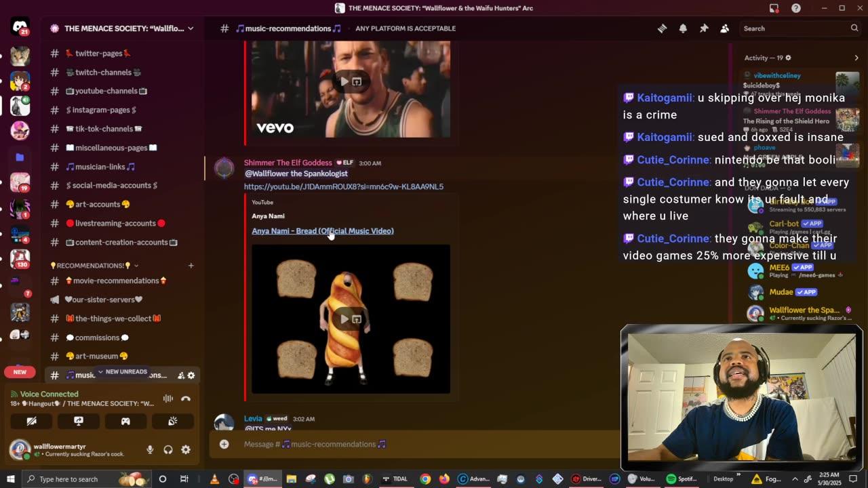Screen dimensions: 868x488
Task: Open Anya Nami - Bread video title link
Action: pyautogui.click(x=323, y=231)
